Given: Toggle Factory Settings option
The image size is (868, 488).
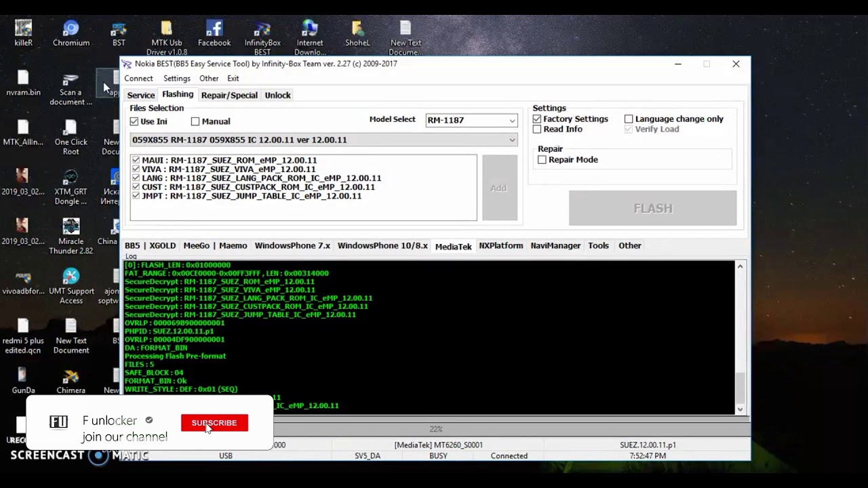Looking at the screenshot, I should [x=537, y=119].
